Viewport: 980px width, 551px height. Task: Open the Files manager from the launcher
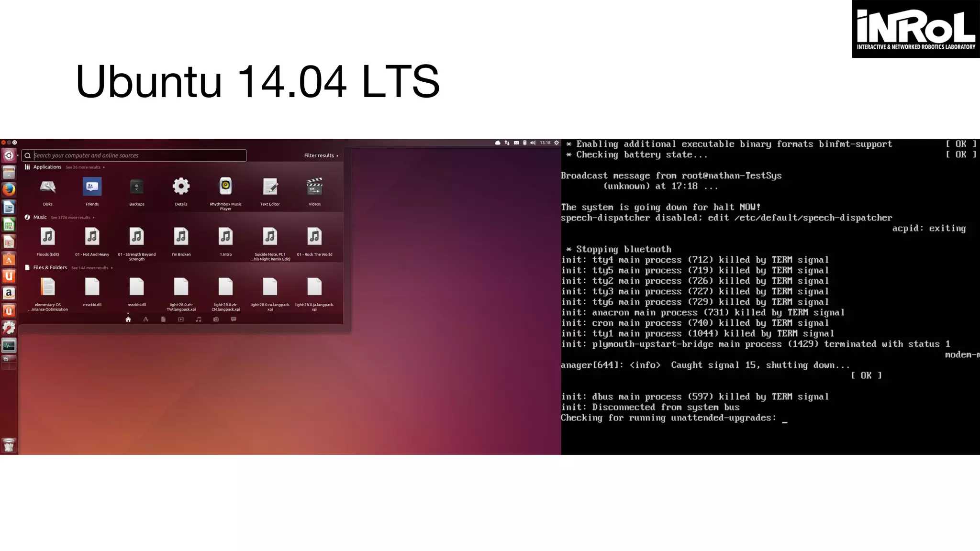click(x=9, y=172)
